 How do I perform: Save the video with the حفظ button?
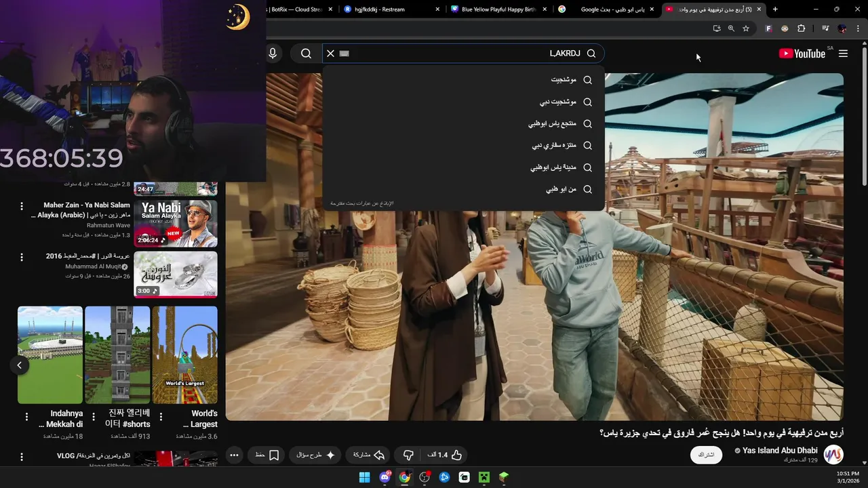[x=267, y=455]
